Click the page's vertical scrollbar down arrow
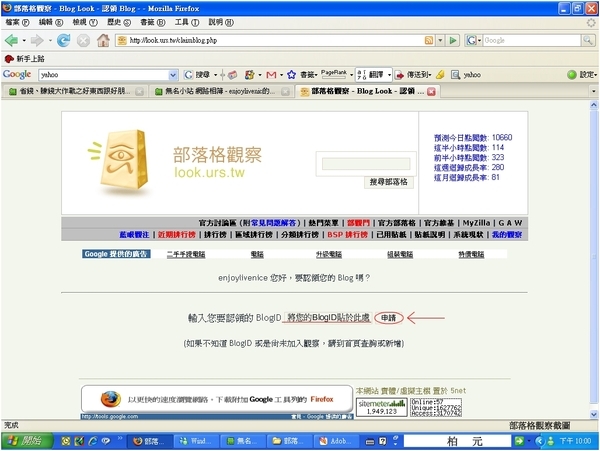Image resolution: width=600 pixels, height=451 pixels. 593,414
